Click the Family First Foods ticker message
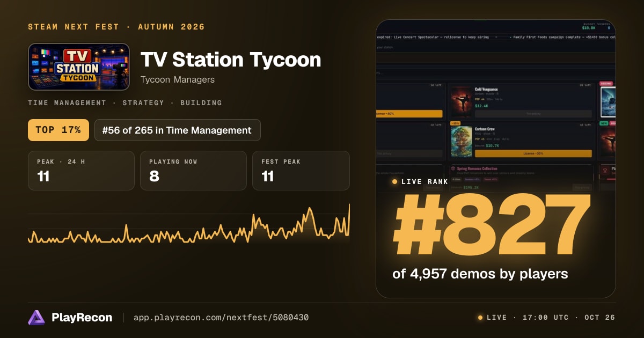 coord(564,38)
